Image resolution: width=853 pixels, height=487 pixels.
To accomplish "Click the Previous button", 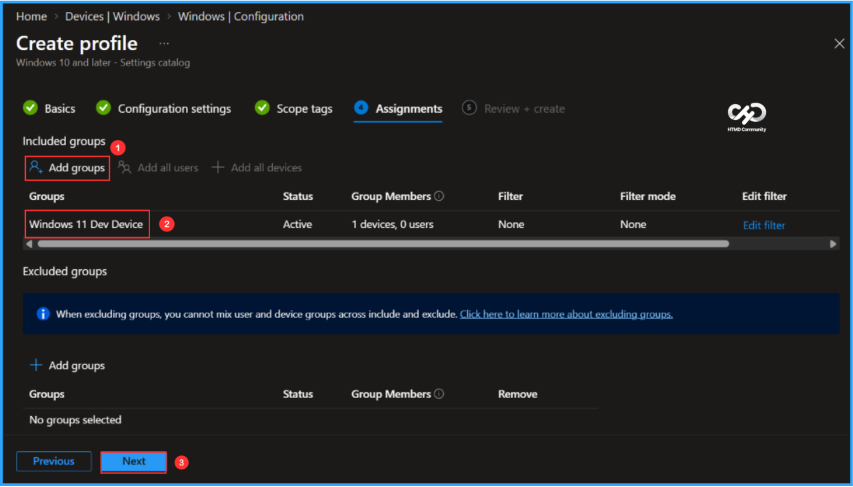I will point(53,461).
